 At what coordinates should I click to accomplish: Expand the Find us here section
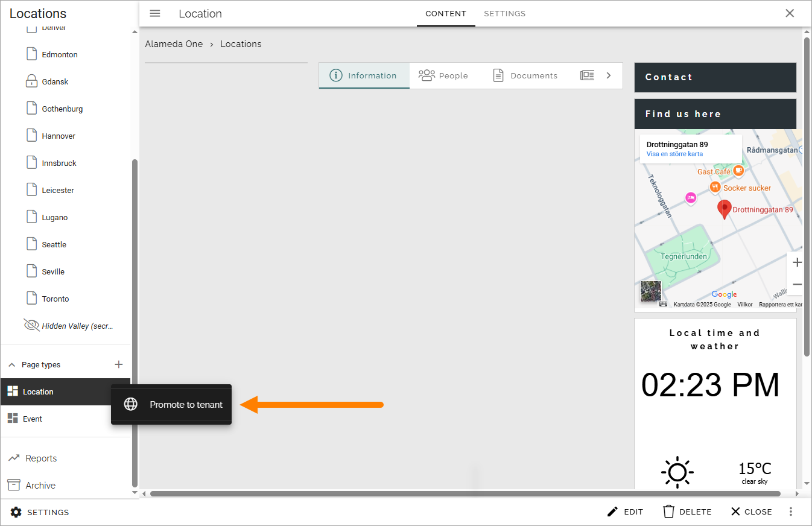tap(715, 114)
